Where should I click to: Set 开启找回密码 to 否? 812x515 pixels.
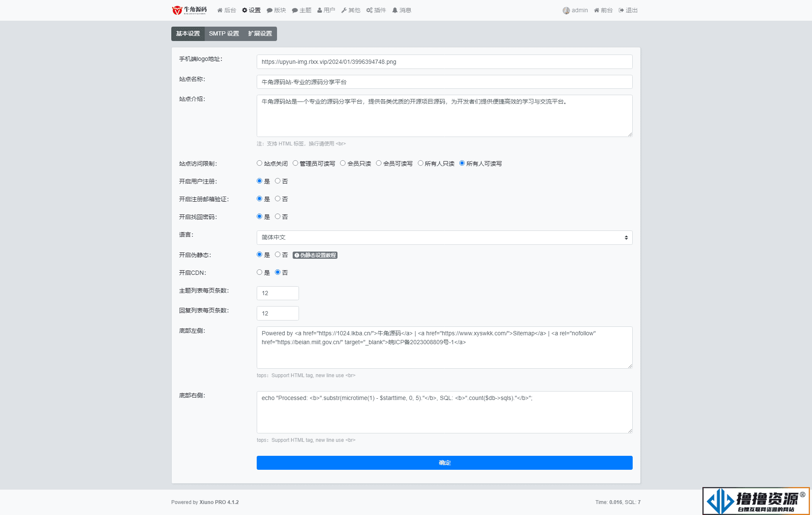(277, 216)
